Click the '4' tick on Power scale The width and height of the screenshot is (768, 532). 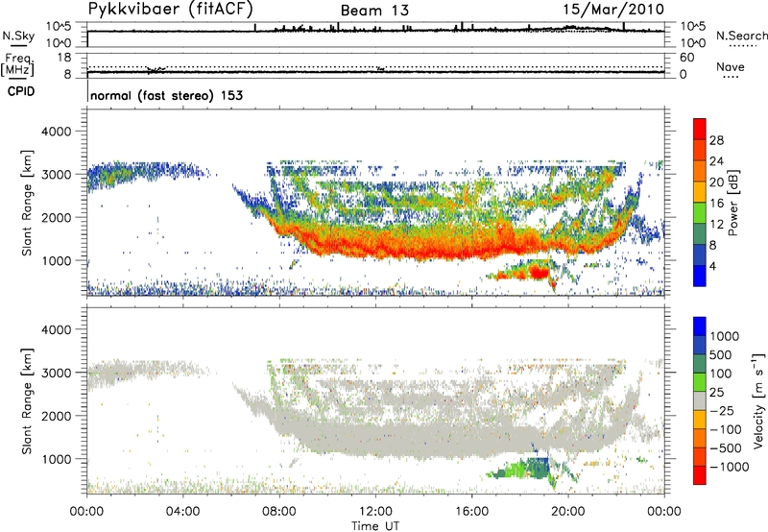tap(713, 266)
